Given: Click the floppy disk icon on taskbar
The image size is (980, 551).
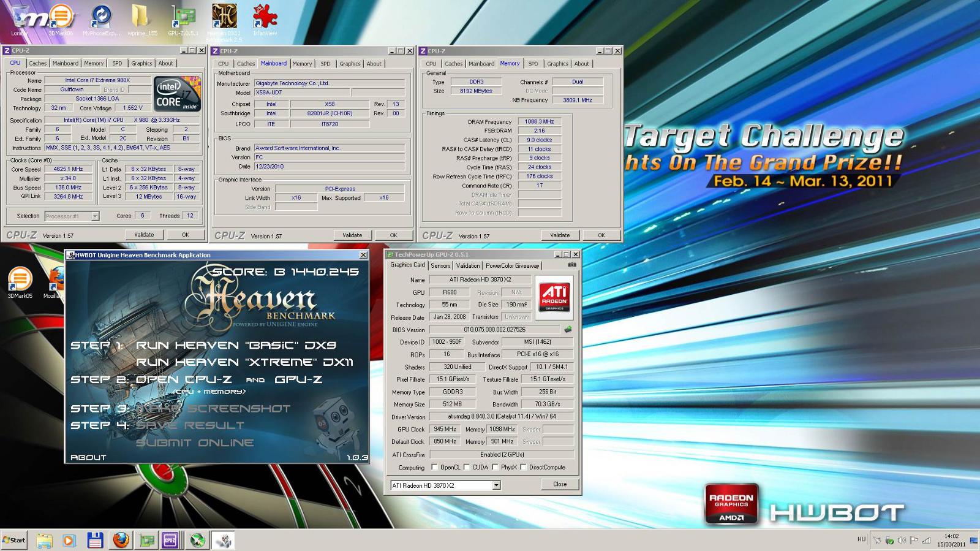Looking at the screenshot, I should (94, 541).
